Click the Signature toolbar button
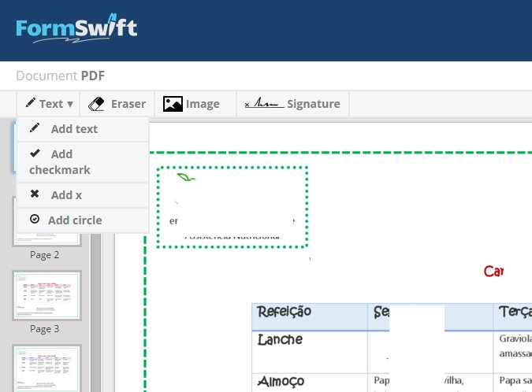This screenshot has width=532, height=392. [292, 104]
